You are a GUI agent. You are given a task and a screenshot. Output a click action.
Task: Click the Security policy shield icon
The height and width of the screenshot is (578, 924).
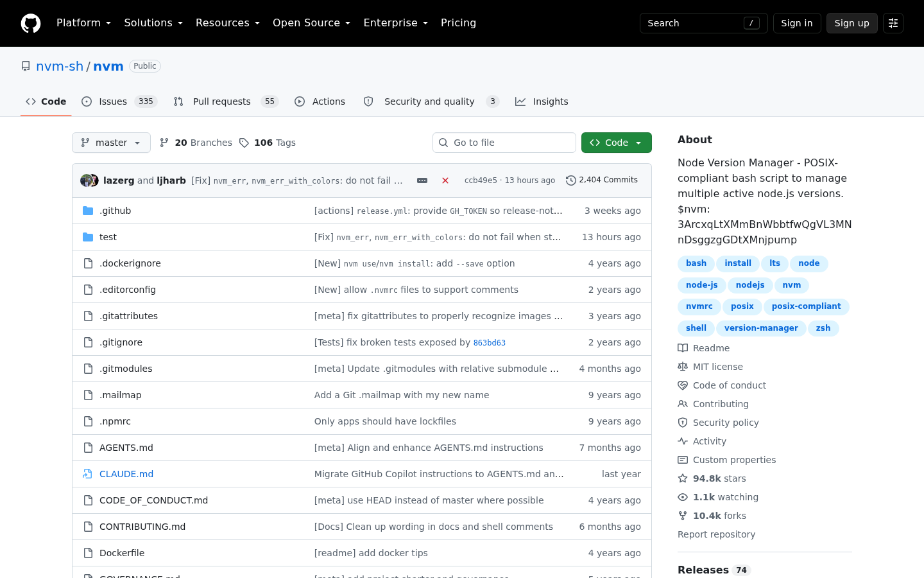coord(683,423)
